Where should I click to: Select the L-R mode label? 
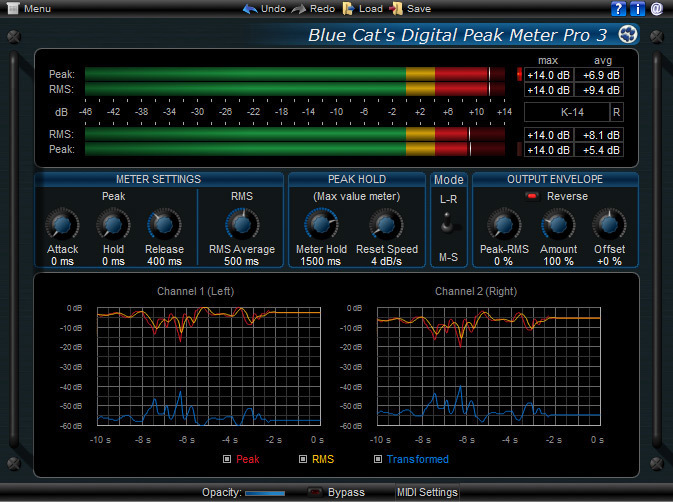(448, 200)
